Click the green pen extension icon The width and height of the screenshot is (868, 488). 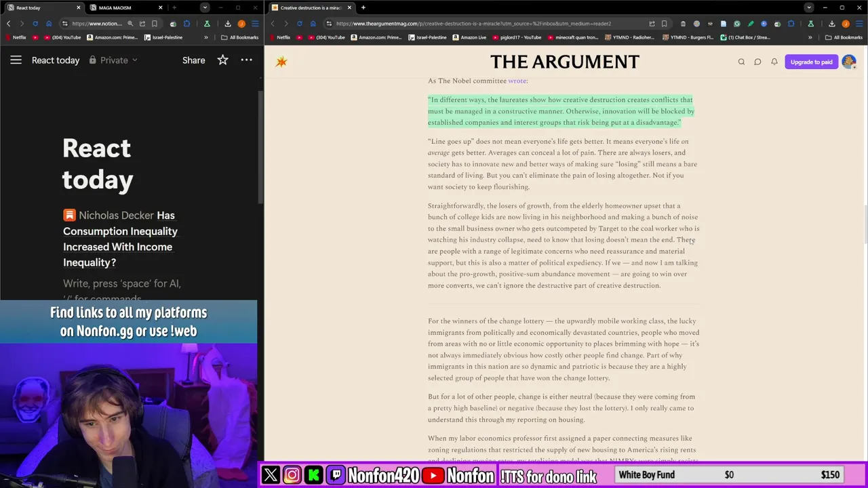point(751,24)
